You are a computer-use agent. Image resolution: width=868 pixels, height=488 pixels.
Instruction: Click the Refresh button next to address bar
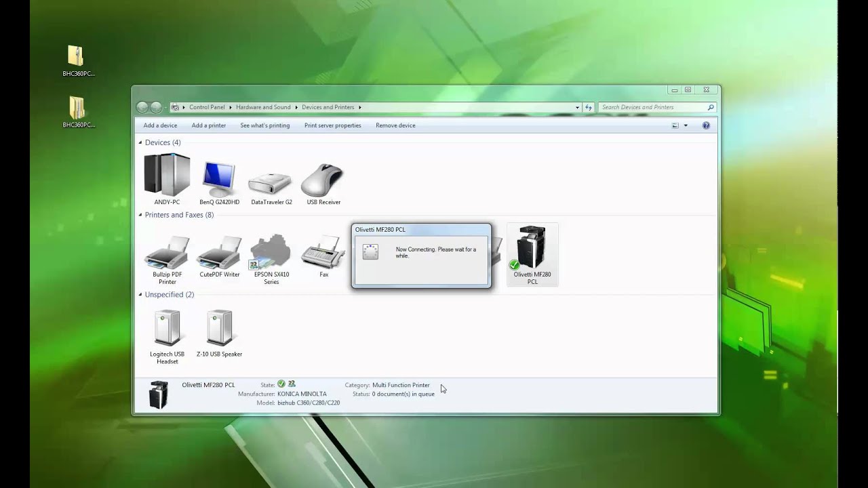click(x=588, y=107)
